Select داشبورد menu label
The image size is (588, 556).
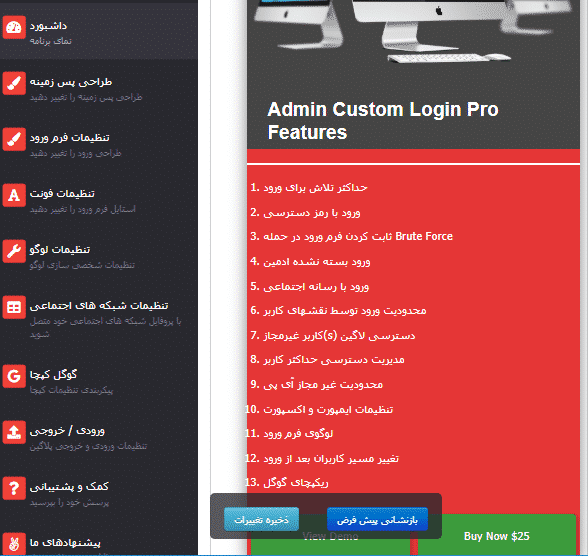48,26
